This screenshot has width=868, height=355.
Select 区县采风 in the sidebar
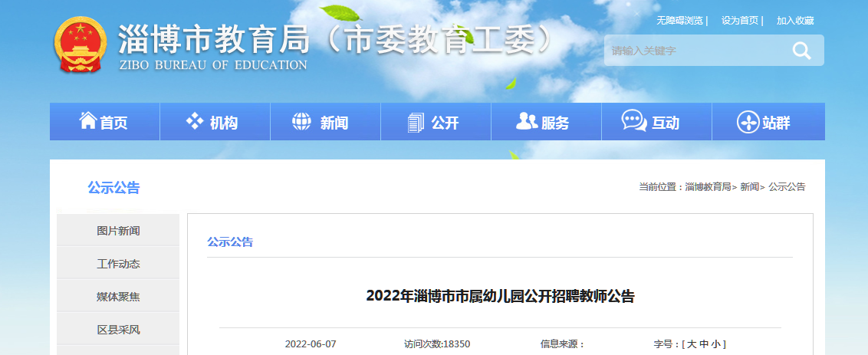point(118,330)
